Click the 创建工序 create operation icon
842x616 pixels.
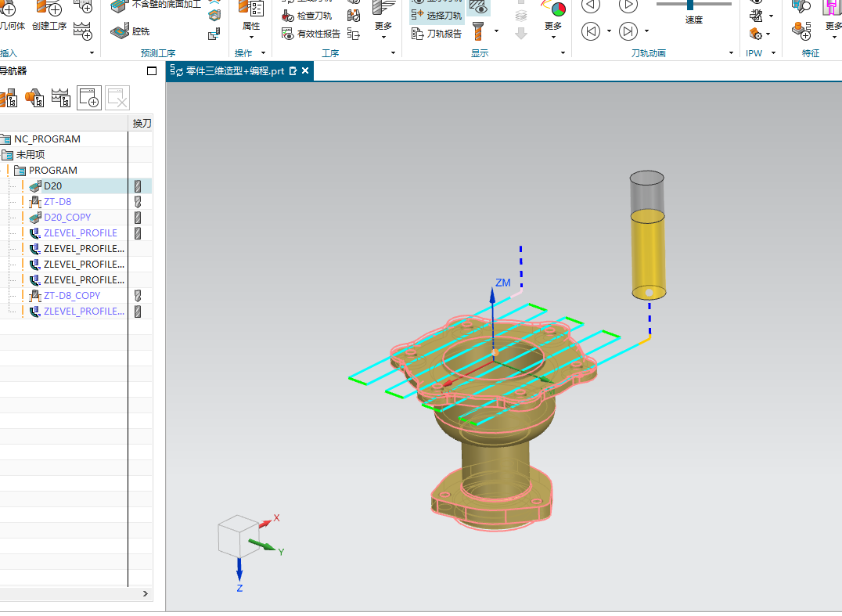49,8
